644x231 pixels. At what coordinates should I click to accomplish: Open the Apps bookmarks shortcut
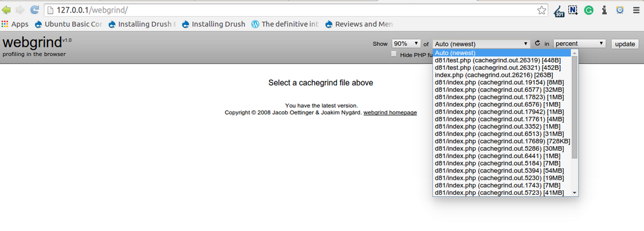pyautogui.click(x=15, y=24)
